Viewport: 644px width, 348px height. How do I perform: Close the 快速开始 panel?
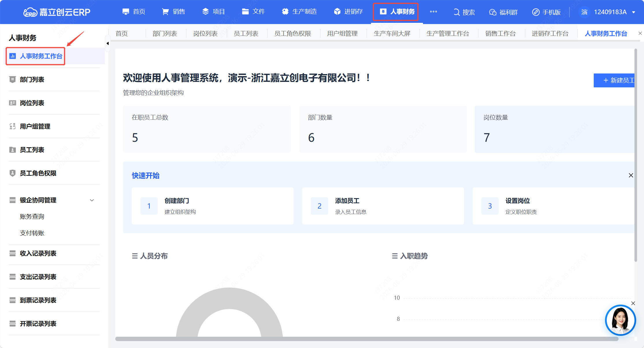(631, 175)
